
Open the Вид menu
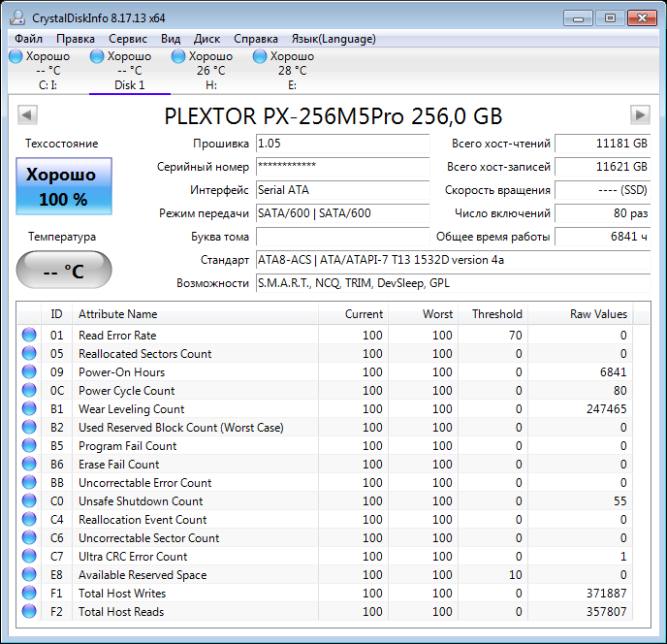171,39
